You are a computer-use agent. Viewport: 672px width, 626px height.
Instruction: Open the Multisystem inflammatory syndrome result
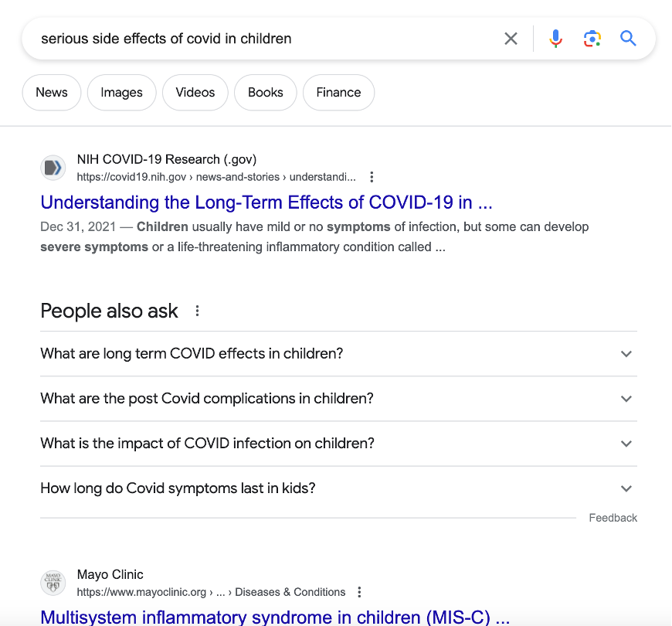coord(273,617)
